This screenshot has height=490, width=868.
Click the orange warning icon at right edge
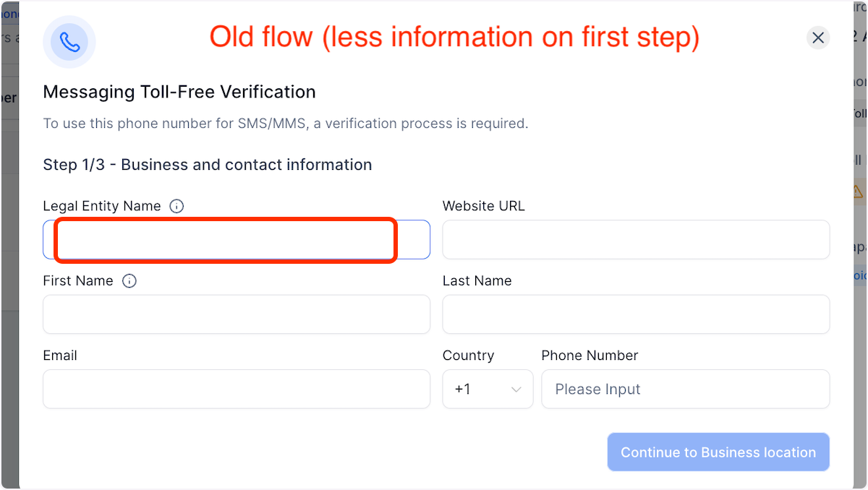(858, 192)
